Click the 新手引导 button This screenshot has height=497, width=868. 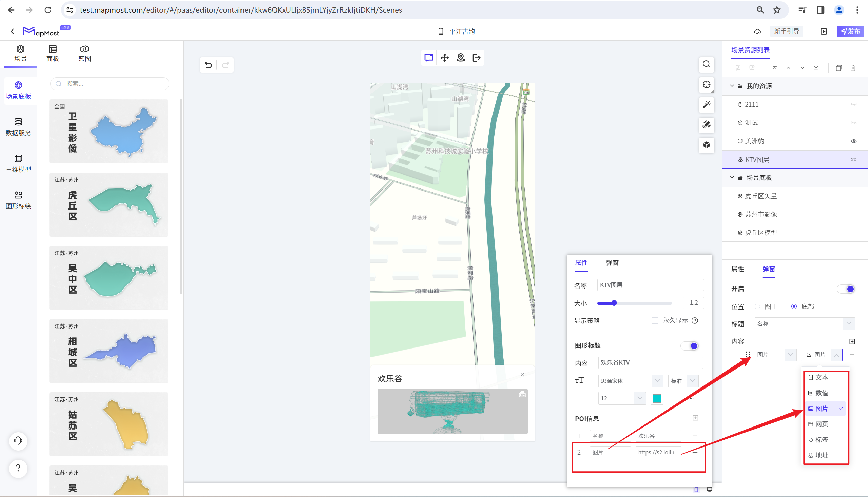pyautogui.click(x=786, y=32)
